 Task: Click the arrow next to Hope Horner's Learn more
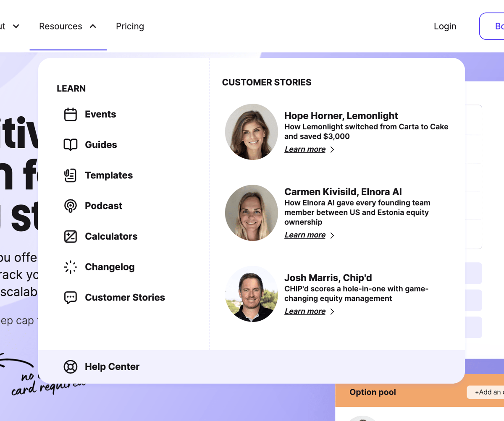[332, 149]
